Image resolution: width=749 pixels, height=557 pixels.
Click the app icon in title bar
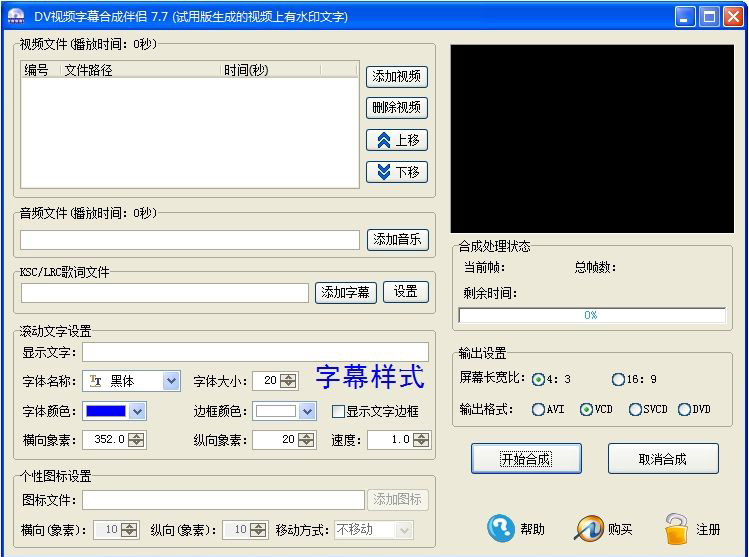coord(15,16)
